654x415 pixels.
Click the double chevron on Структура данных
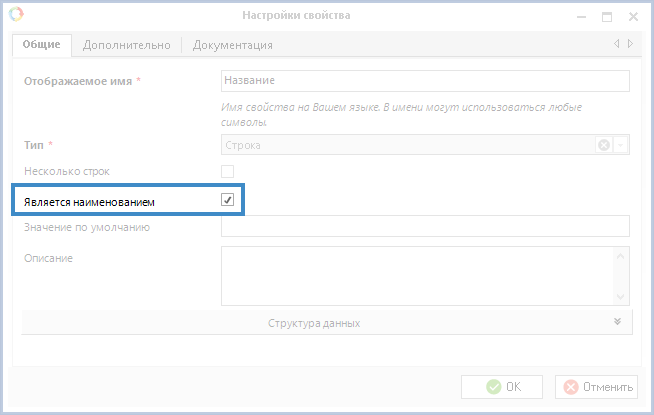click(618, 322)
